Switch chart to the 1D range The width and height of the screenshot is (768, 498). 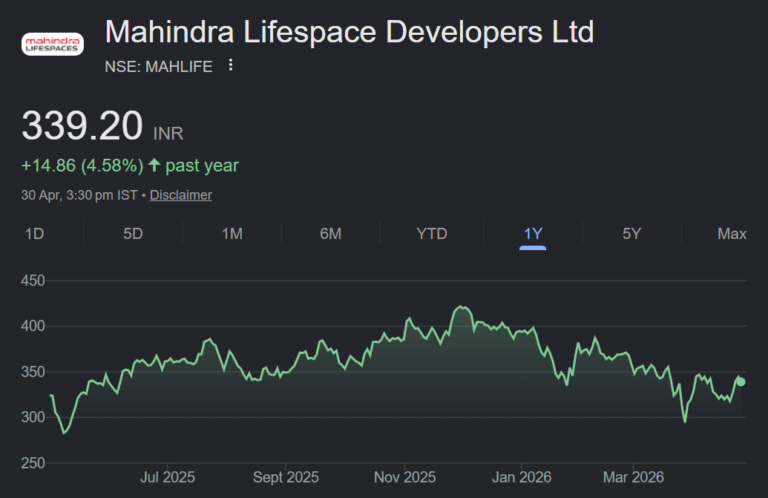pos(35,234)
